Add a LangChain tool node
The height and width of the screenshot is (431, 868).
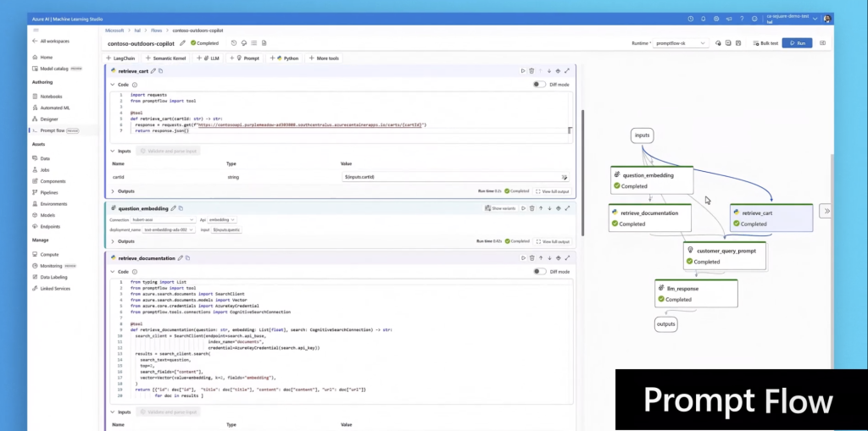pos(120,58)
